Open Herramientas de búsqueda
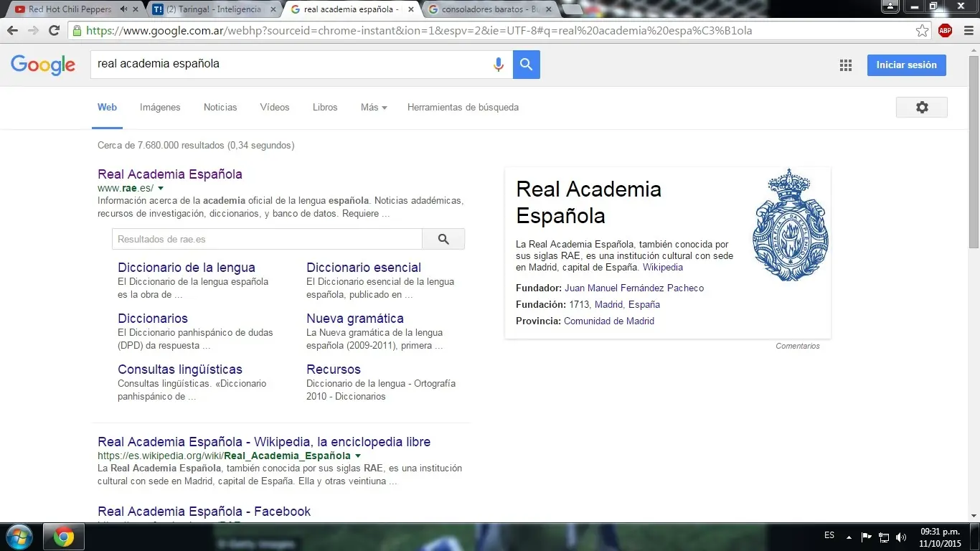This screenshot has height=551, width=980. [x=463, y=107]
